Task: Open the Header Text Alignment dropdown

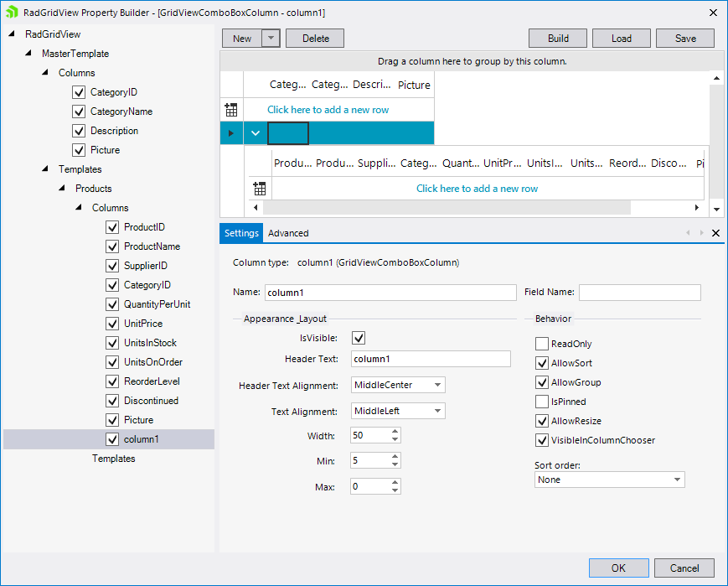Action: (x=436, y=385)
